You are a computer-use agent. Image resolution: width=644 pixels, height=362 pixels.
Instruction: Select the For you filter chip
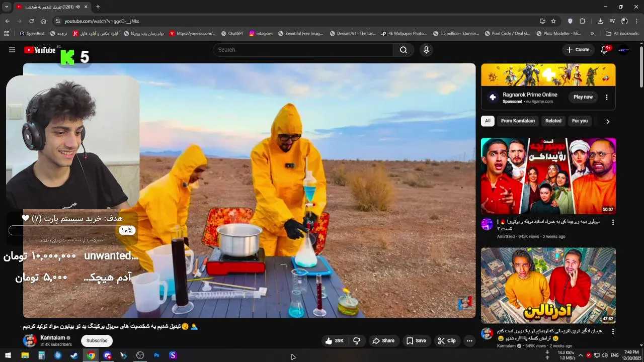580,121
